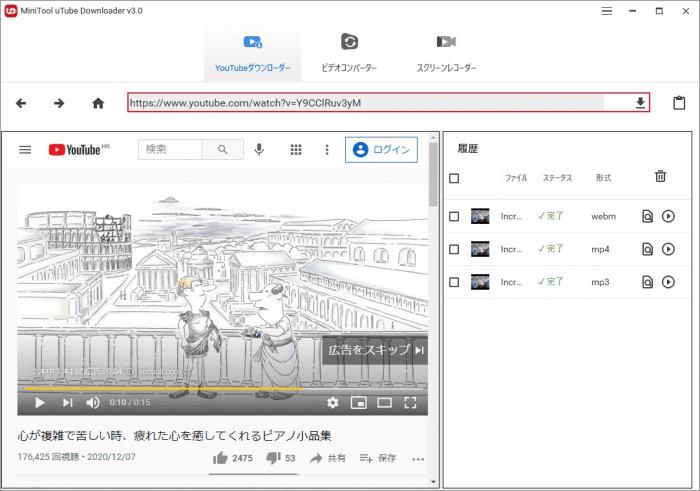The height and width of the screenshot is (491, 700).
Task: Enter fullscreen mode
Action: [x=410, y=403]
